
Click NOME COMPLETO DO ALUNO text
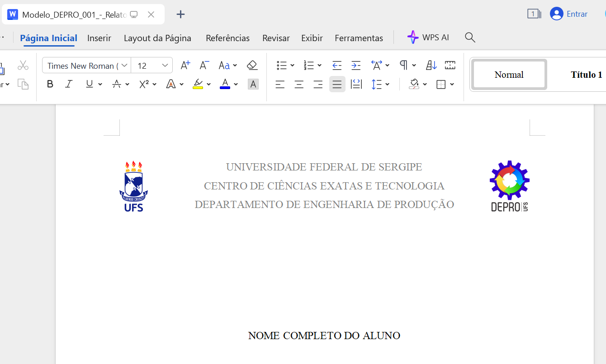tap(324, 336)
